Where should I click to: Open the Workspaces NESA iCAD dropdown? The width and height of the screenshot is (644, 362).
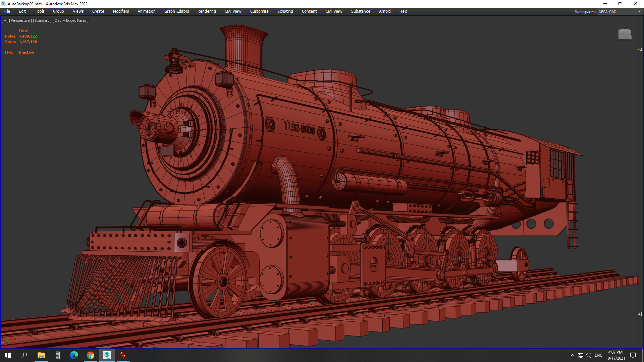coord(619,12)
